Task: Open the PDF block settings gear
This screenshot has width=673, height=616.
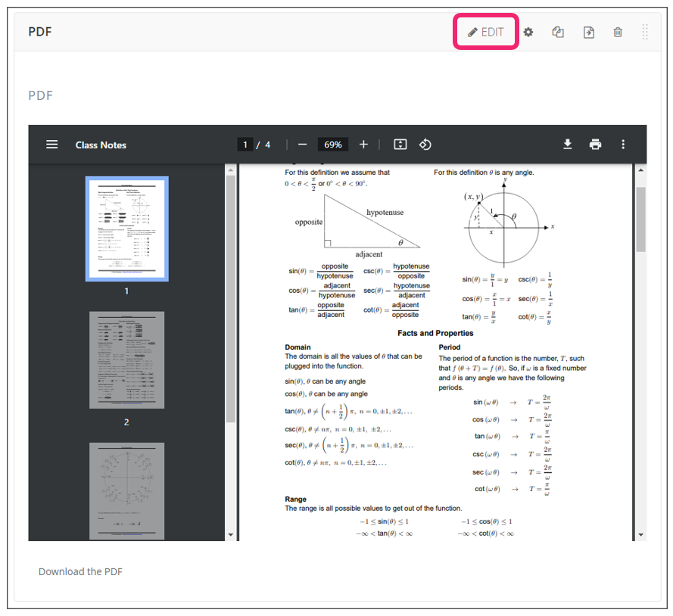Action: (x=528, y=32)
